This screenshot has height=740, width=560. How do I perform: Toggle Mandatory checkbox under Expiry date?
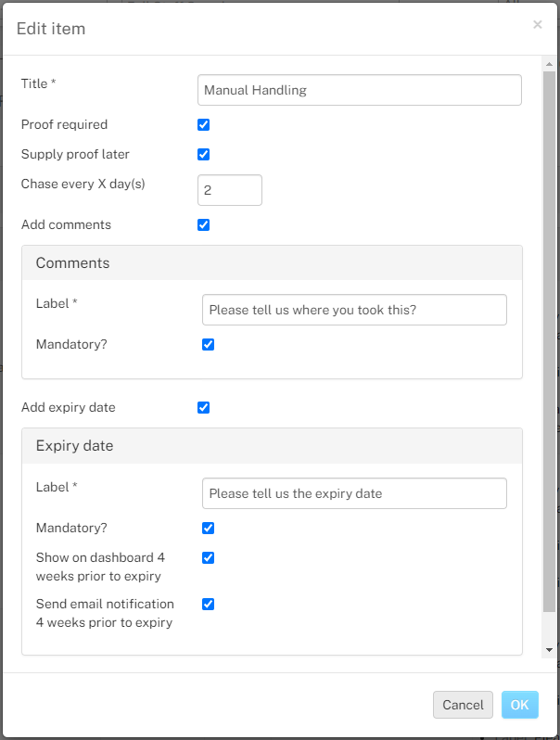click(208, 528)
